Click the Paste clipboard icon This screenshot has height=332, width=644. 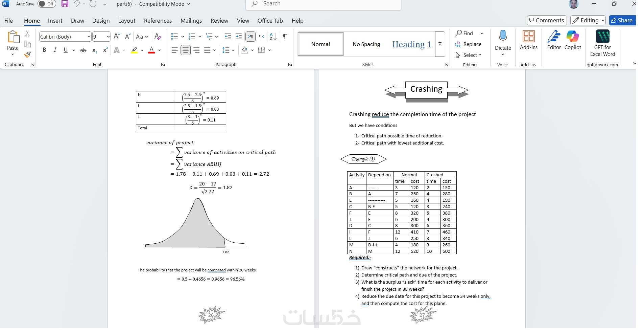point(13,37)
